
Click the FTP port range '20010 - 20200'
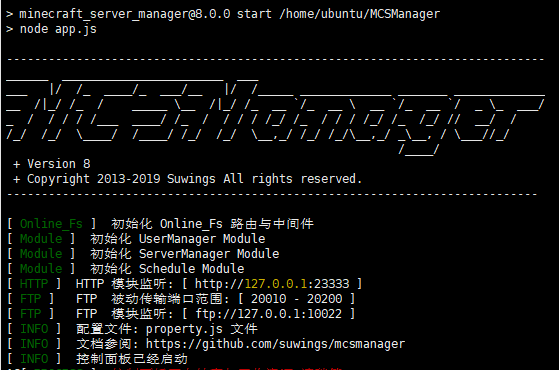click(x=297, y=299)
